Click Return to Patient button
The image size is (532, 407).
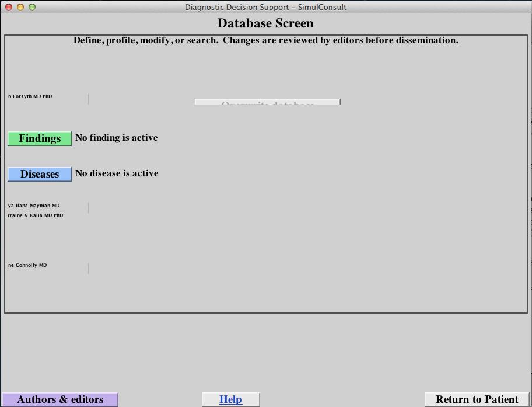(477, 399)
